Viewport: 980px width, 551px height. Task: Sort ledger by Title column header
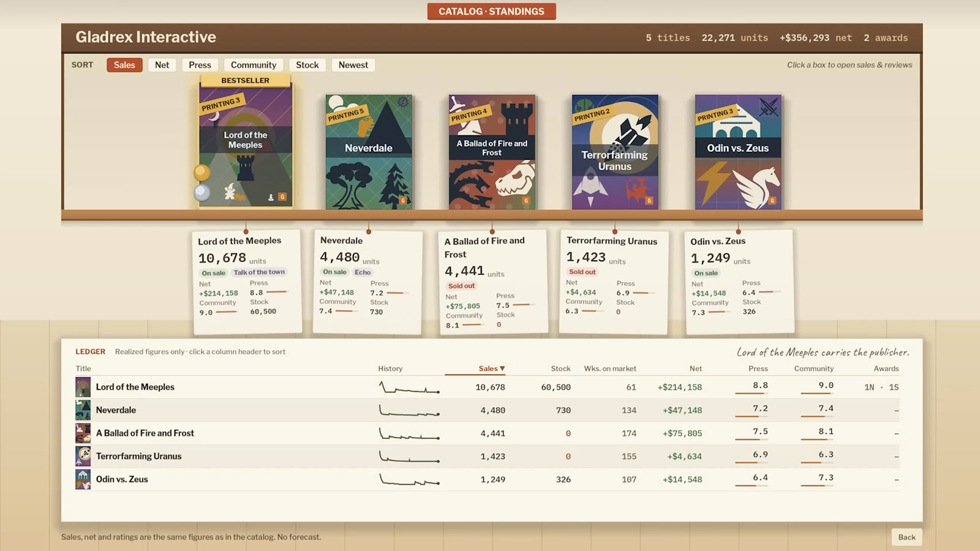[x=83, y=369]
